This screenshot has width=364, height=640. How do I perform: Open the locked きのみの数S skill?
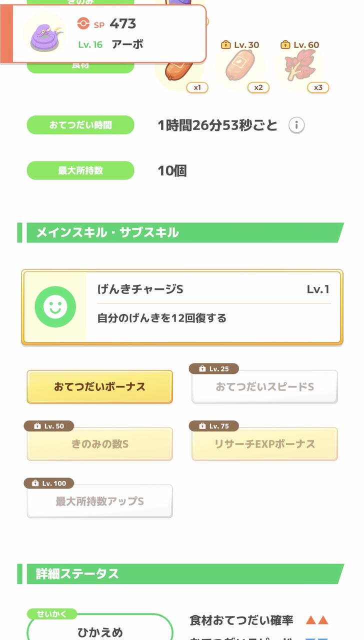pos(99,444)
